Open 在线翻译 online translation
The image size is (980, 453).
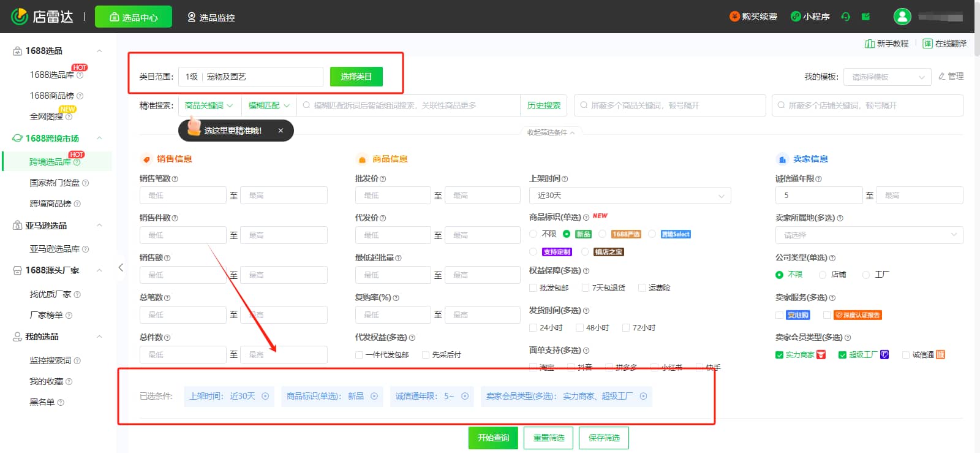click(944, 44)
